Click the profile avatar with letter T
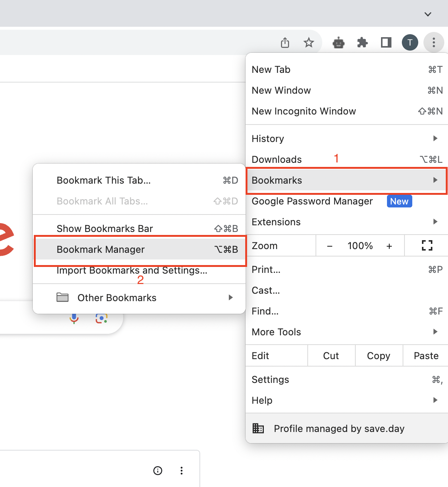Image resolution: width=448 pixels, height=487 pixels. pyautogui.click(x=410, y=42)
